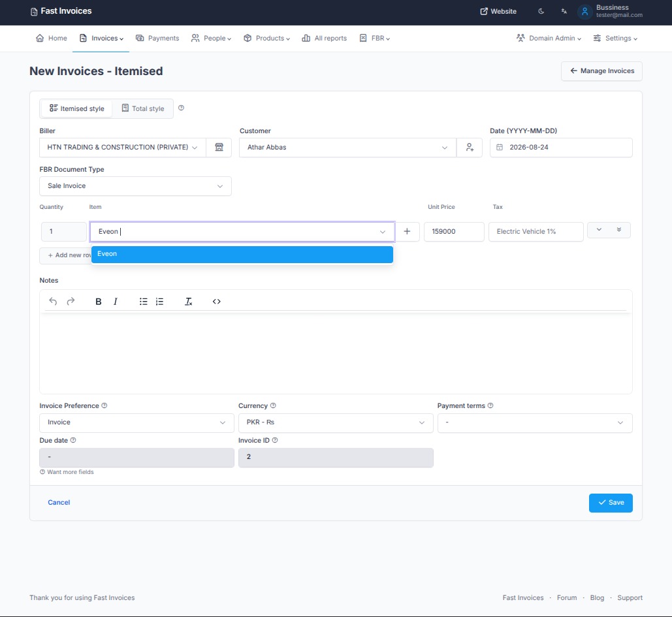Expand the Settings menu
The width and height of the screenshot is (672, 617).
click(615, 38)
